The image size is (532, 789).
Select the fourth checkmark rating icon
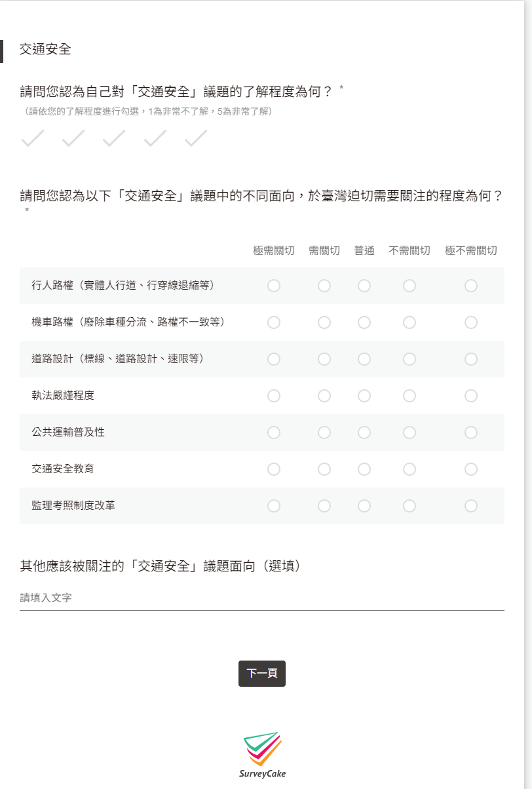155,138
